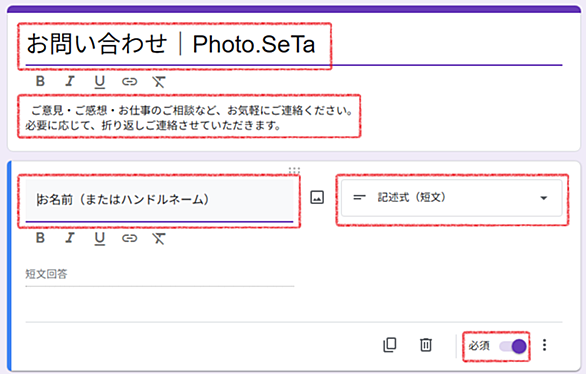Insert link in question toolbar
This screenshot has width=586, height=374.
point(129,238)
